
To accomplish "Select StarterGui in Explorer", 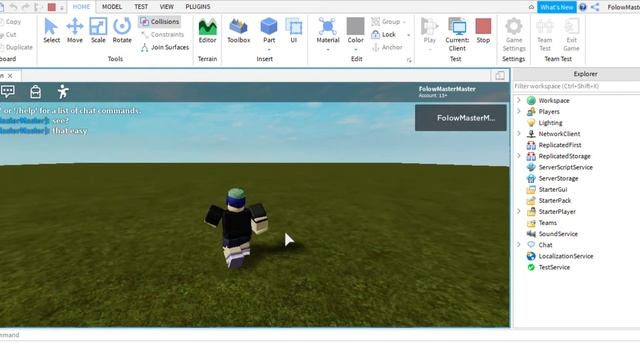I will tap(553, 189).
